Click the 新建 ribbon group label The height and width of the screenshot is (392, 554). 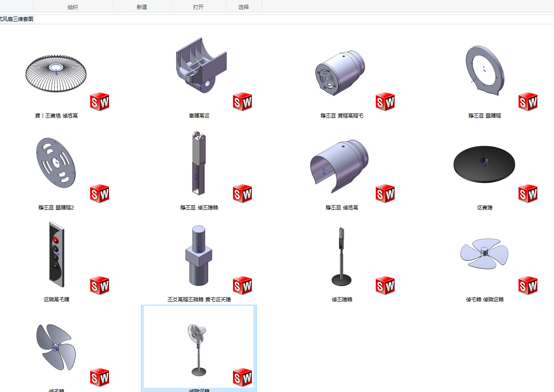click(142, 7)
